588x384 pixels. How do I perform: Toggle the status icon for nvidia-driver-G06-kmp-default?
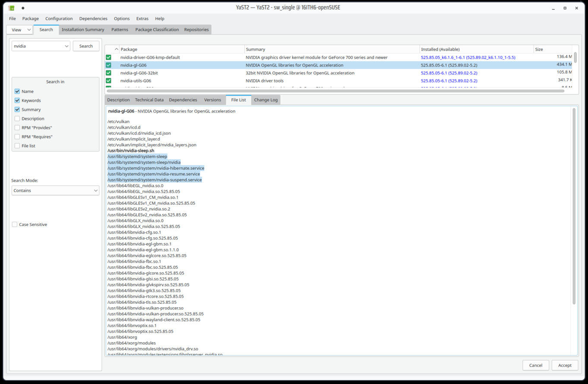pyautogui.click(x=108, y=57)
